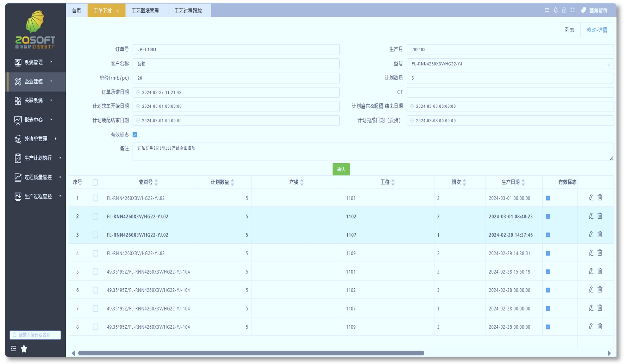The width and height of the screenshot is (626, 364).
Task: Delete row 3 using trash icon
Action: 600,234
